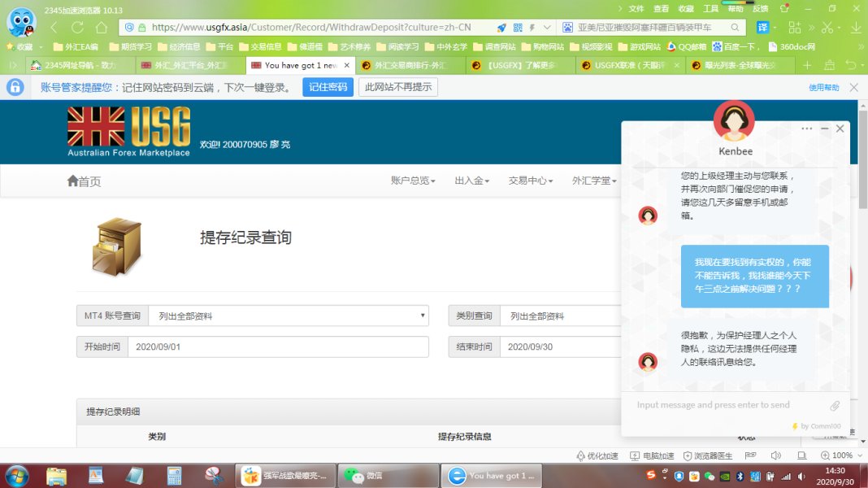Expand the 账户总览 navigation dropdown

click(413, 181)
